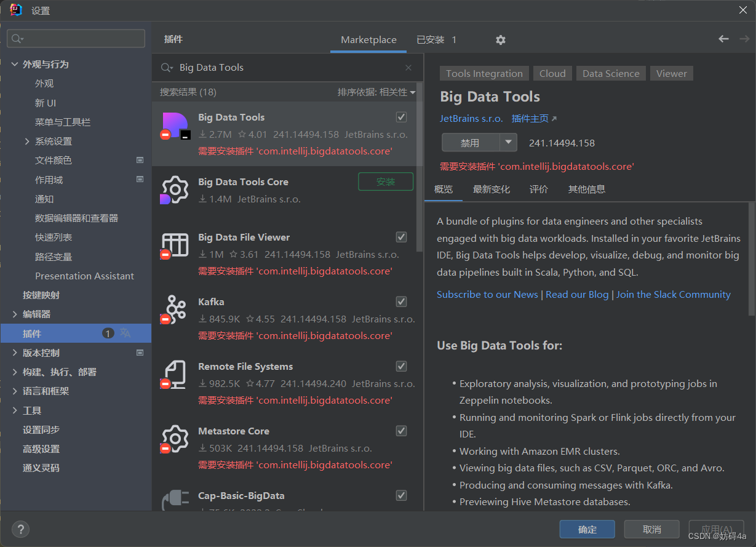The height and width of the screenshot is (547, 756).
Task: Click the Big Data Tools plugin search field
Action: [x=288, y=68]
